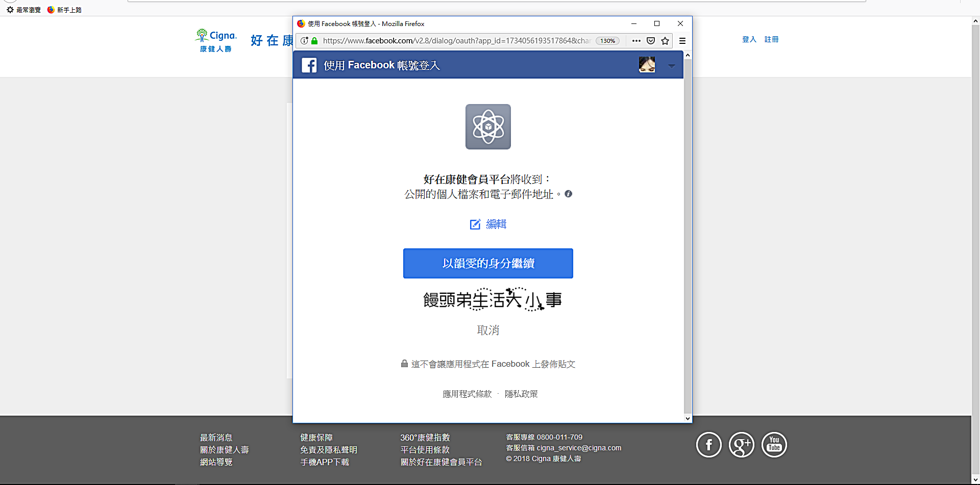This screenshot has width=980, height=485.
Task: Click the popup scrollbar up arrow
Action: click(688, 55)
